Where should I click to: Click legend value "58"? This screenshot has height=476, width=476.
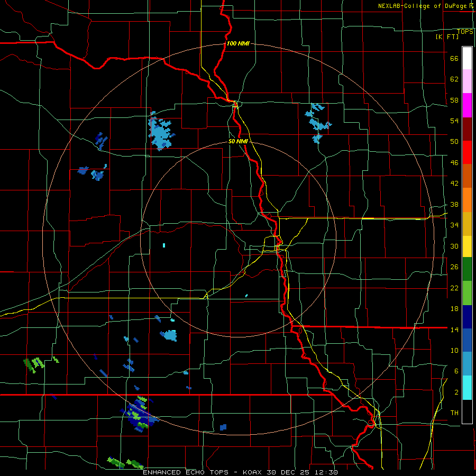pos(454,100)
